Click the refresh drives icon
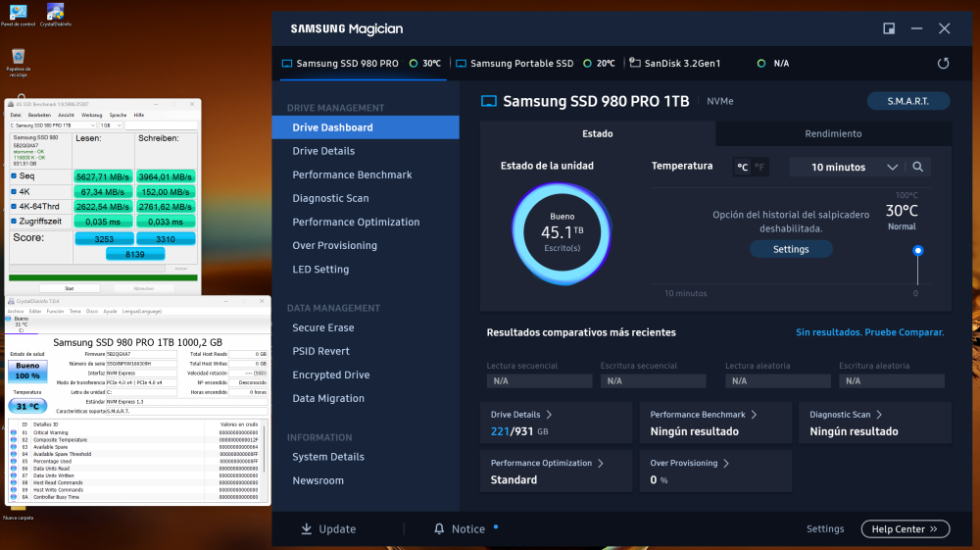This screenshot has width=980, height=550. click(x=943, y=63)
